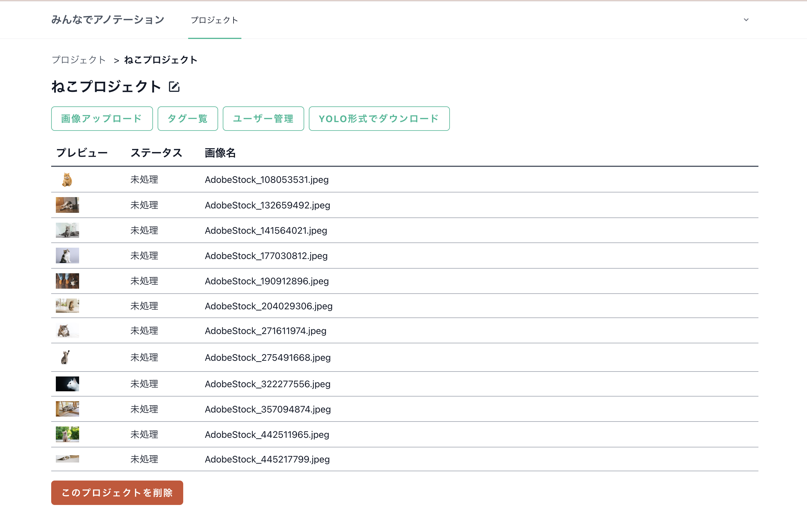The image size is (807, 532).
Task: Select file name AdobeStock_275491668.jpeg
Action: coord(268,357)
